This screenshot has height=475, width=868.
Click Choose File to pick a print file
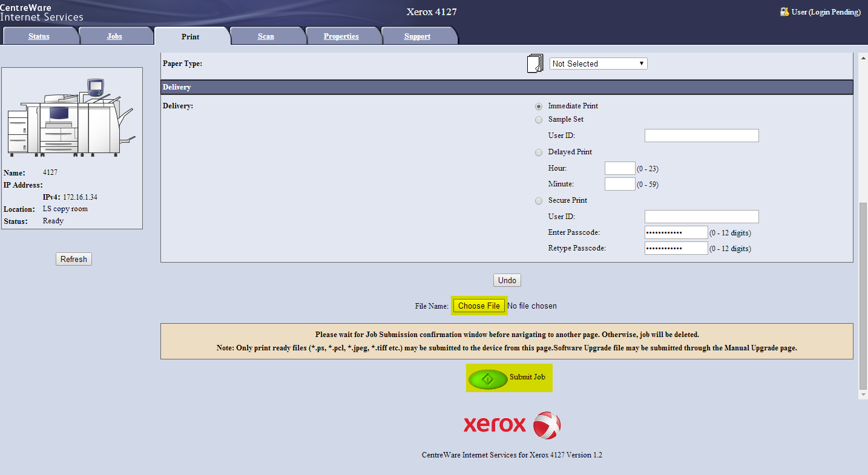(x=479, y=306)
